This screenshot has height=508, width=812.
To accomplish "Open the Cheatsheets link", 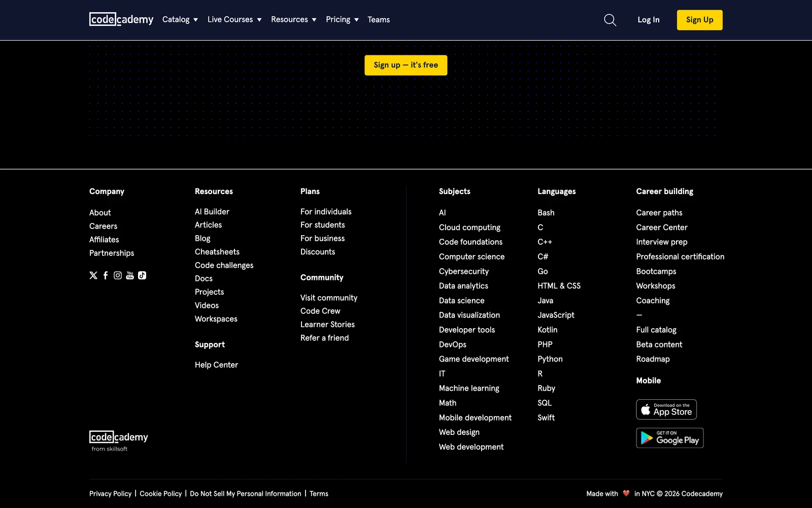I will click(217, 252).
